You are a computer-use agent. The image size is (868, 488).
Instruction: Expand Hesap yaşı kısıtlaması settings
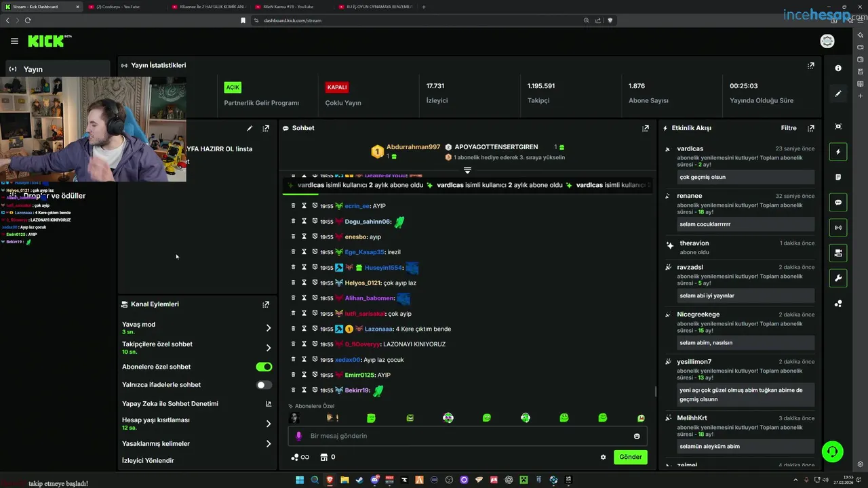click(269, 424)
